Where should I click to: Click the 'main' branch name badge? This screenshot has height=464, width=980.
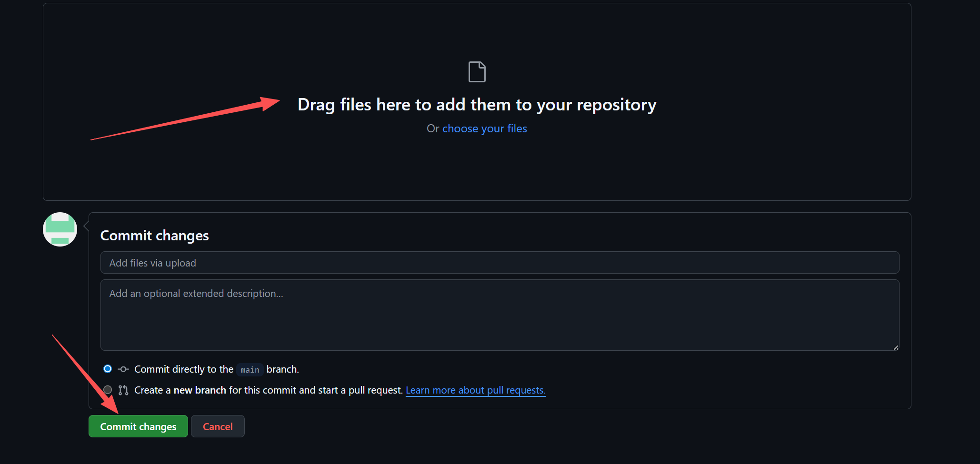250,370
